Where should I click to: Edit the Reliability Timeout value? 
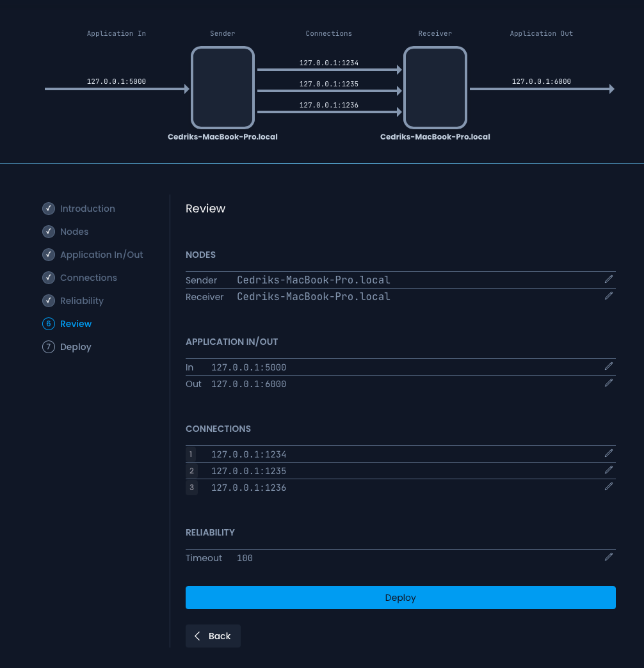point(608,557)
